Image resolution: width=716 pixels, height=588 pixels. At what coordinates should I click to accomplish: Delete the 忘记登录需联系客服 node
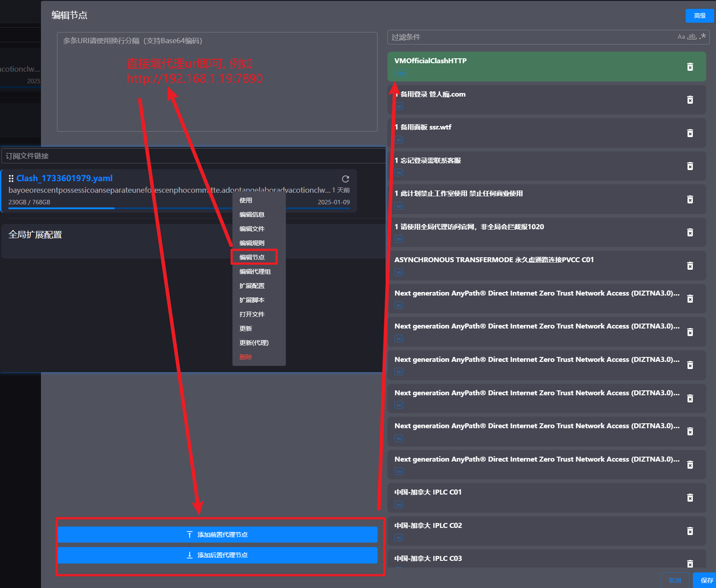coord(690,166)
